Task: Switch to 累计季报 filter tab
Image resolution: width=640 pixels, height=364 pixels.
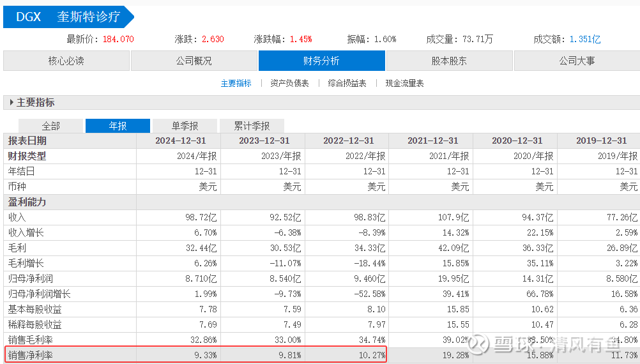Action: point(252,126)
